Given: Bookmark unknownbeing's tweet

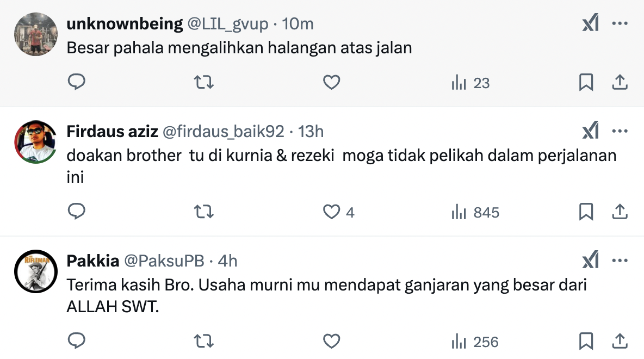Looking at the screenshot, I should pos(586,83).
